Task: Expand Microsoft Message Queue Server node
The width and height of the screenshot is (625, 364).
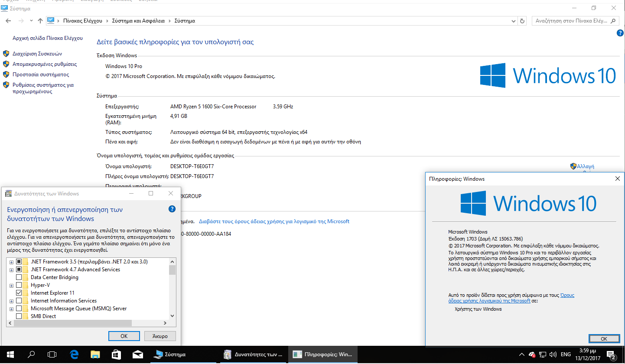Action: pos(11,309)
